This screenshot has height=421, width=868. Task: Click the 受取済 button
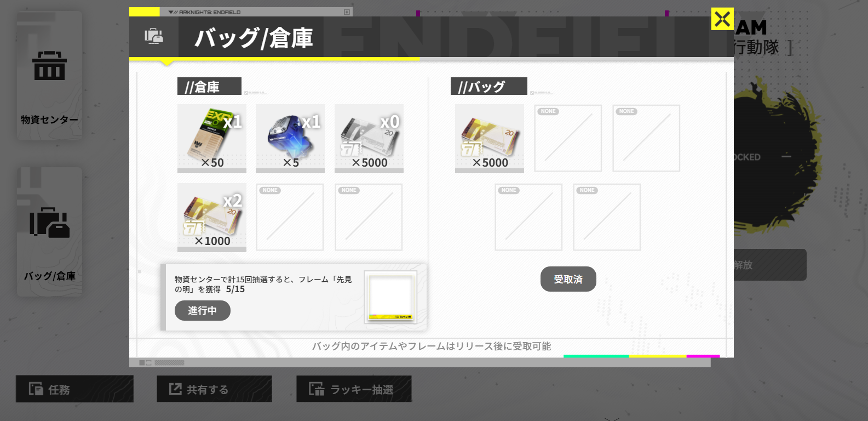[x=568, y=279]
